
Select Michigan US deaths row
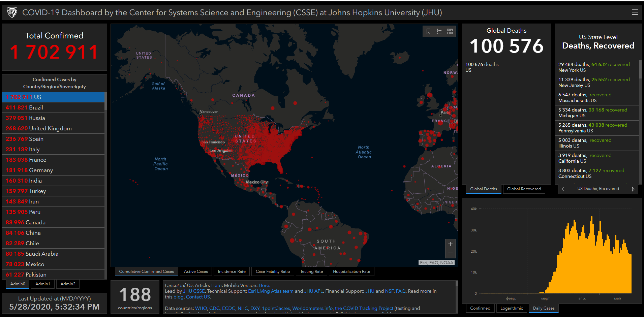click(597, 113)
